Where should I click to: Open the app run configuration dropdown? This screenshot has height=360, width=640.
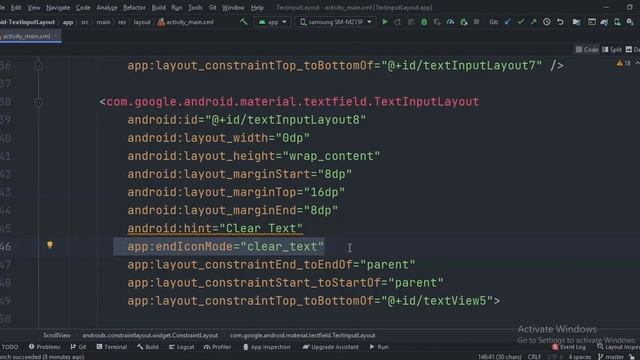273,22
